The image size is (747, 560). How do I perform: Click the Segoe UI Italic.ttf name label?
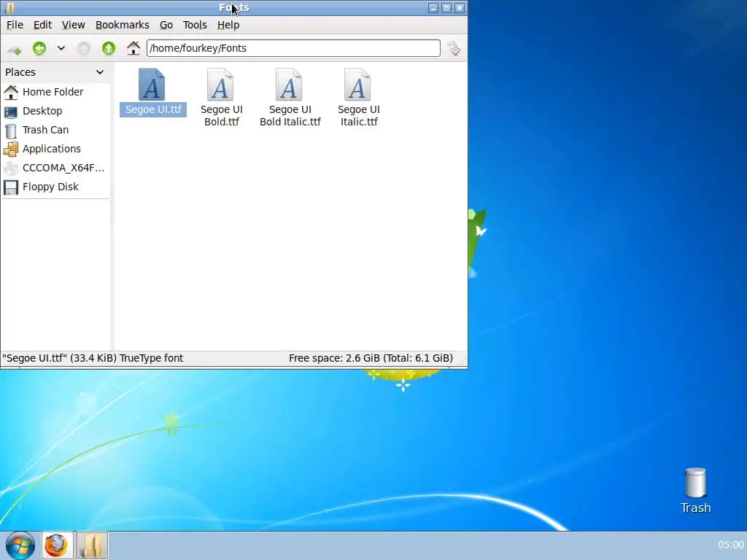359,116
